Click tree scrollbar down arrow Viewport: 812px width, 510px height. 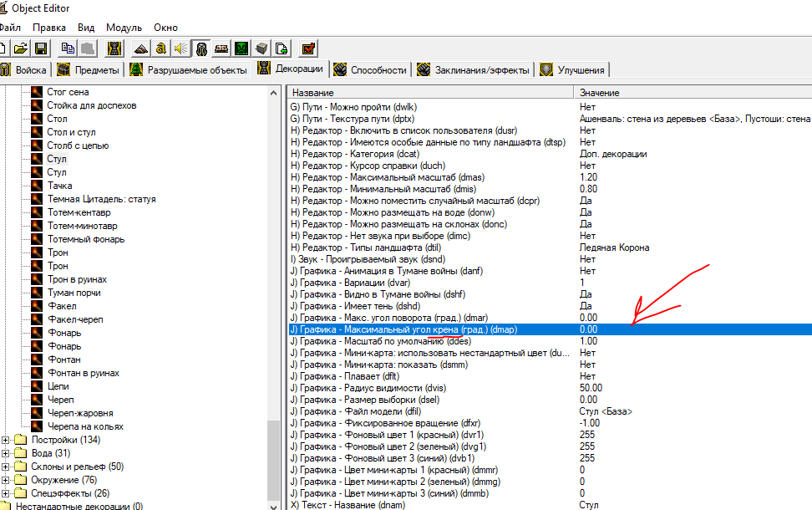coord(273,506)
